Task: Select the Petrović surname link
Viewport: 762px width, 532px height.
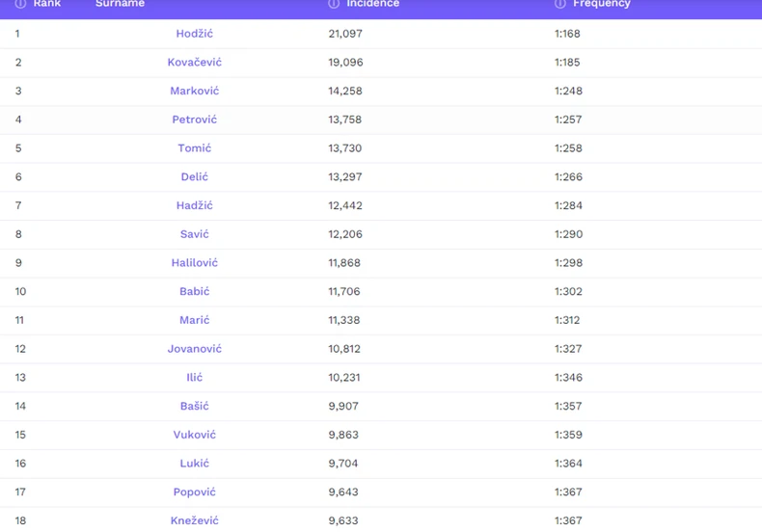Action: [x=195, y=120]
